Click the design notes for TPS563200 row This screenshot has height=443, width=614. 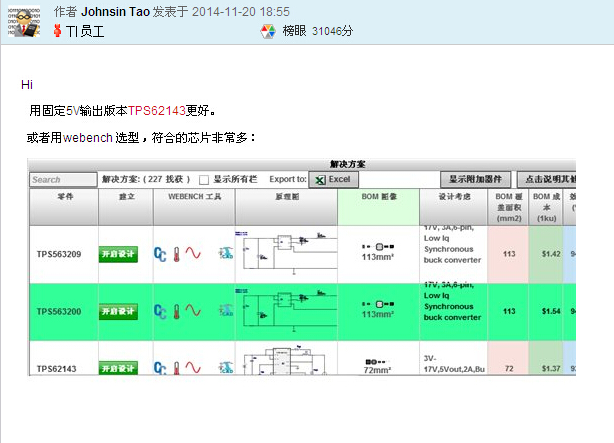(x=453, y=312)
